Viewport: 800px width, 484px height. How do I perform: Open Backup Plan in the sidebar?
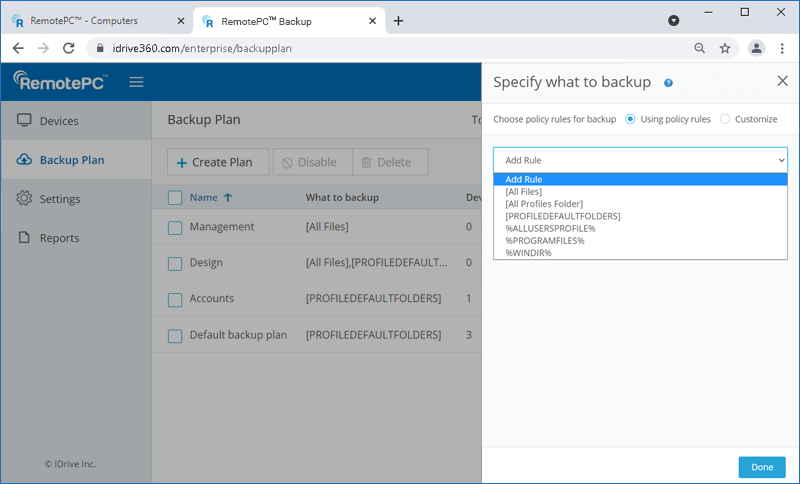pos(77,160)
